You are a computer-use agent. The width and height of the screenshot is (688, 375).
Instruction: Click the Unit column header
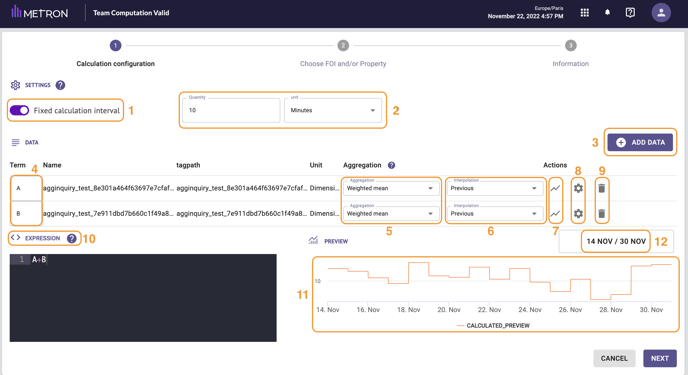point(316,165)
